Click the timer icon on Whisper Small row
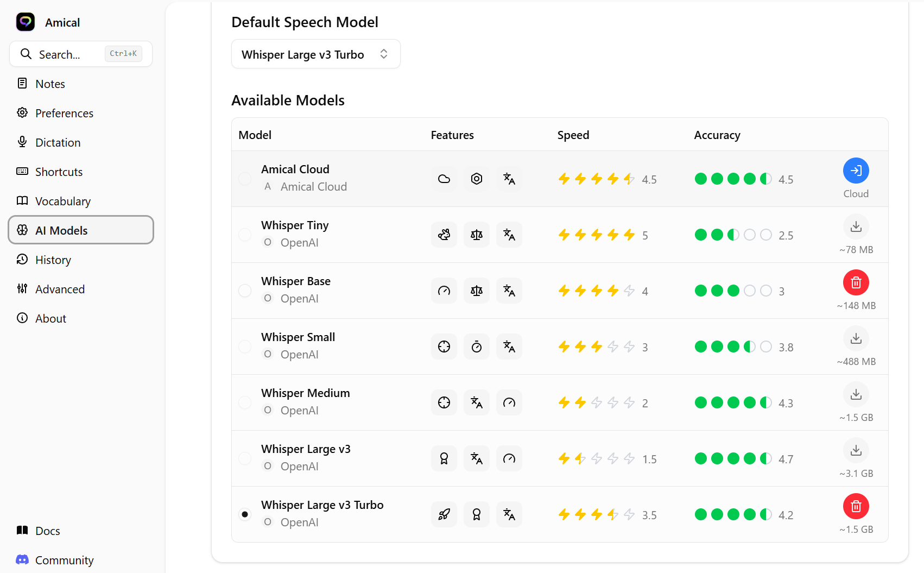Screen dimensions: 924x573 (x=477, y=347)
